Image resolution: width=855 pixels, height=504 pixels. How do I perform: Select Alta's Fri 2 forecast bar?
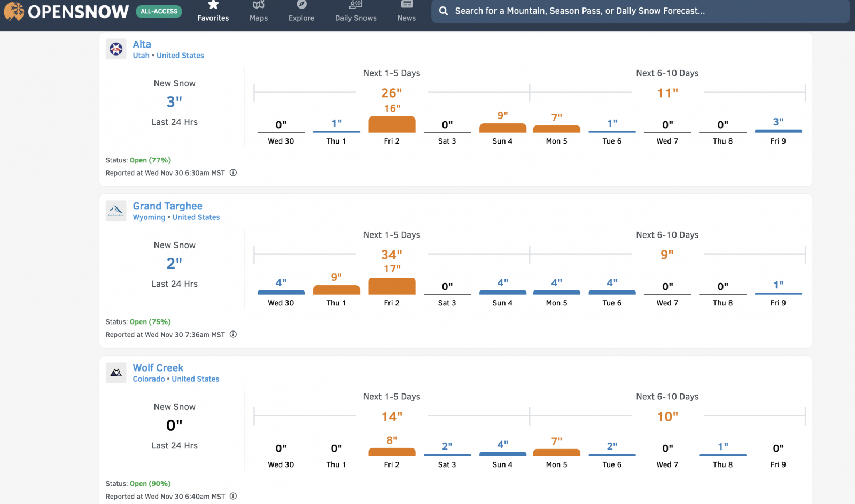point(392,124)
